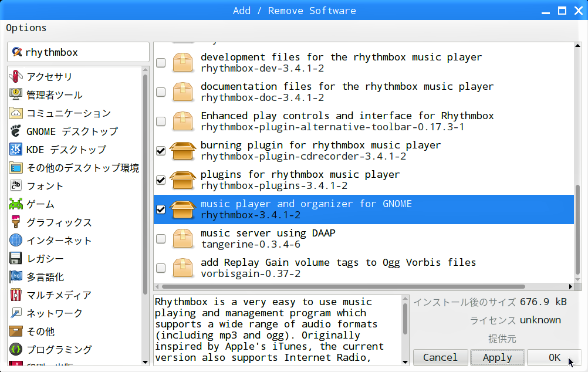The width and height of the screenshot is (588, 372).
Task: Click the package list scroll-up arrow
Action: pos(577,46)
